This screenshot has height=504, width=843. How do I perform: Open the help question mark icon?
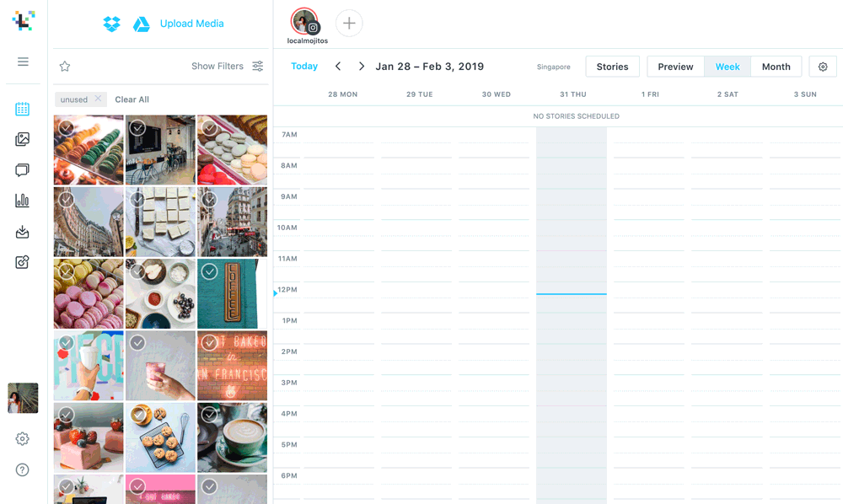click(x=22, y=469)
